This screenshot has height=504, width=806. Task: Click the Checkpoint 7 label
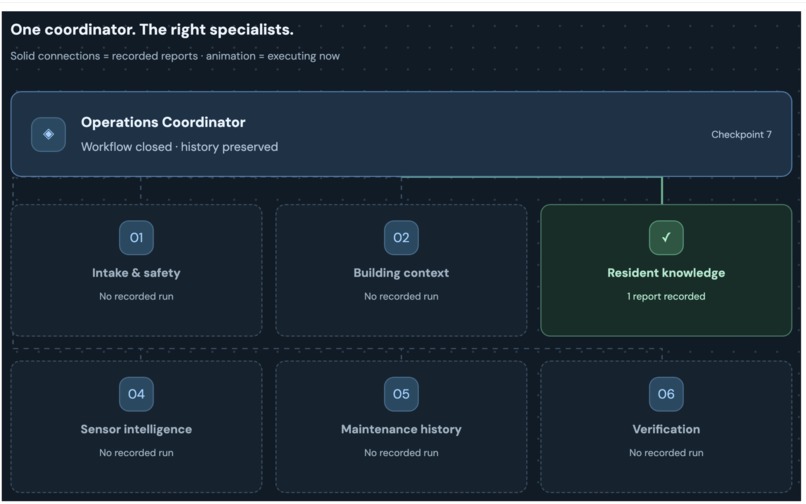click(741, 134)
